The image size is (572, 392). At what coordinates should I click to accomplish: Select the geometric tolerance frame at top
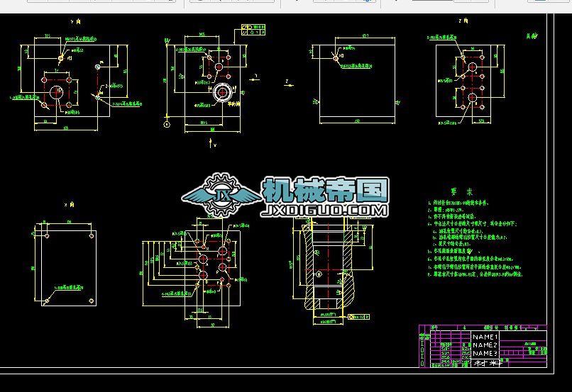[x=253, y=30]
